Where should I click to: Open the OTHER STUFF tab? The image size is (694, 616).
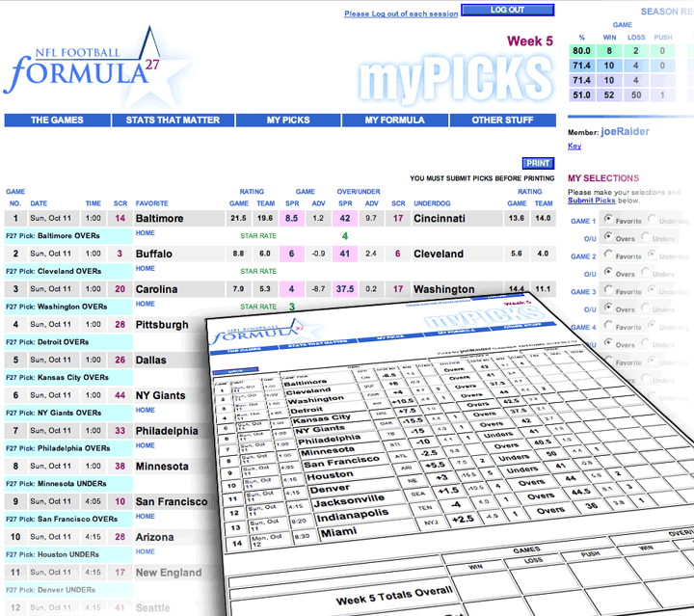[x=503, y=120]
